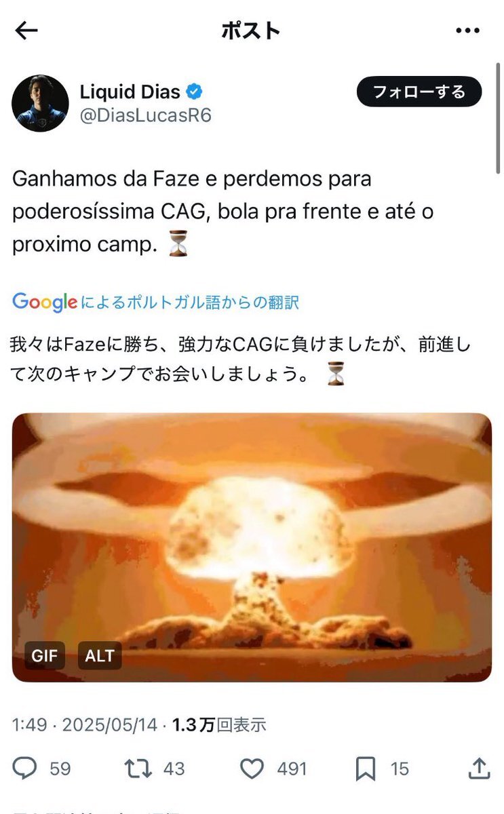Play the mushroom cloud GIF
The height and width of the screenshot is (814, 504).
[252, 547]
